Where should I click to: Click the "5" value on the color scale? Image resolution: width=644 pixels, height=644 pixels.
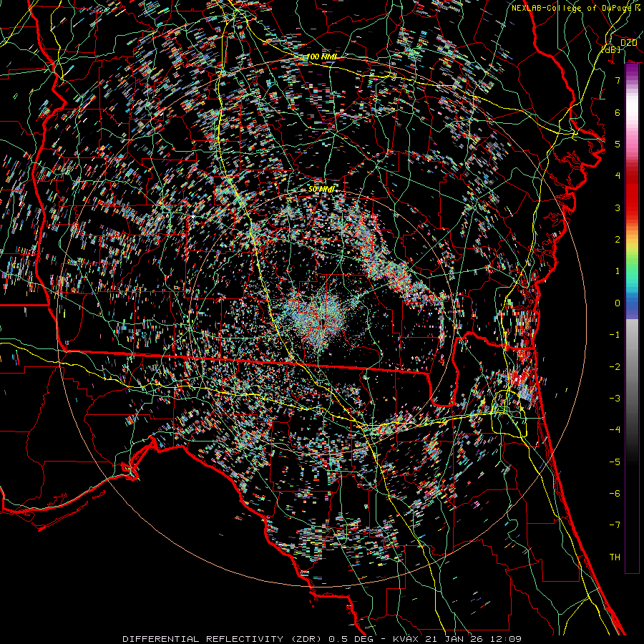[618, 144]
